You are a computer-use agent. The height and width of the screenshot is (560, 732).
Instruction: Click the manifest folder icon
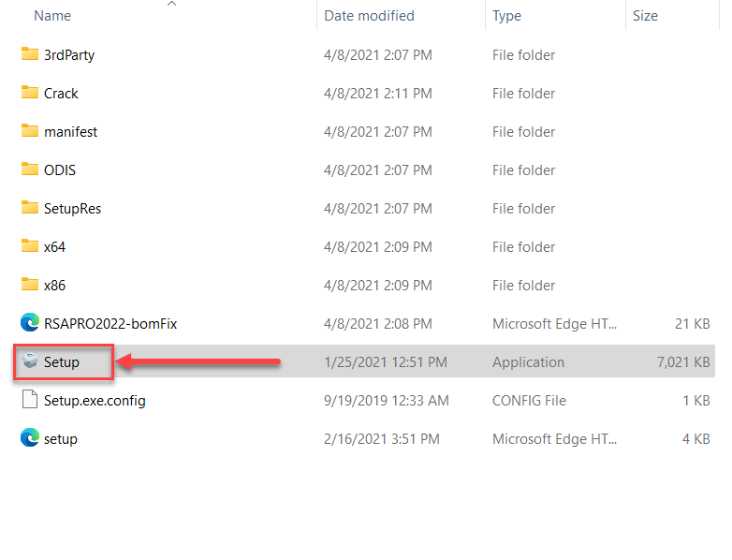click(x=29, y=131)
